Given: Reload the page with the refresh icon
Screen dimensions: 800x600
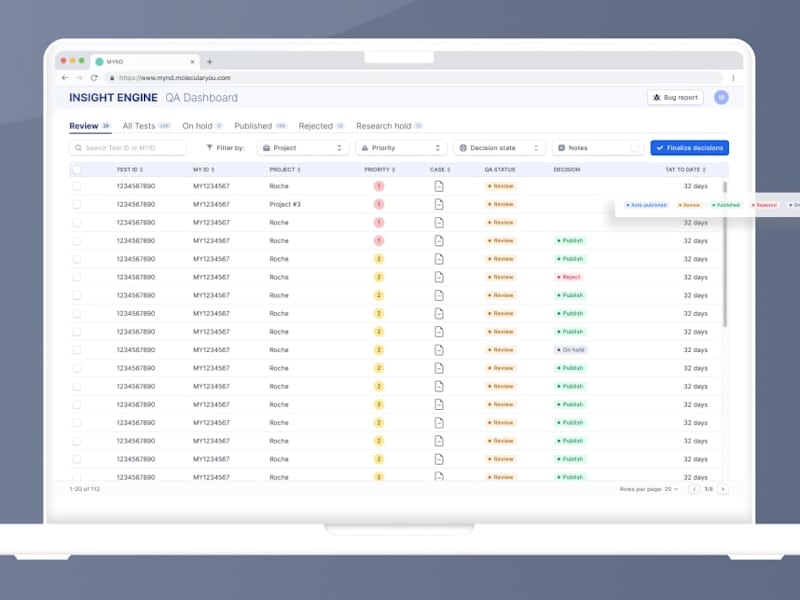Looking at the screenshot, I should [x=94, y=78].
